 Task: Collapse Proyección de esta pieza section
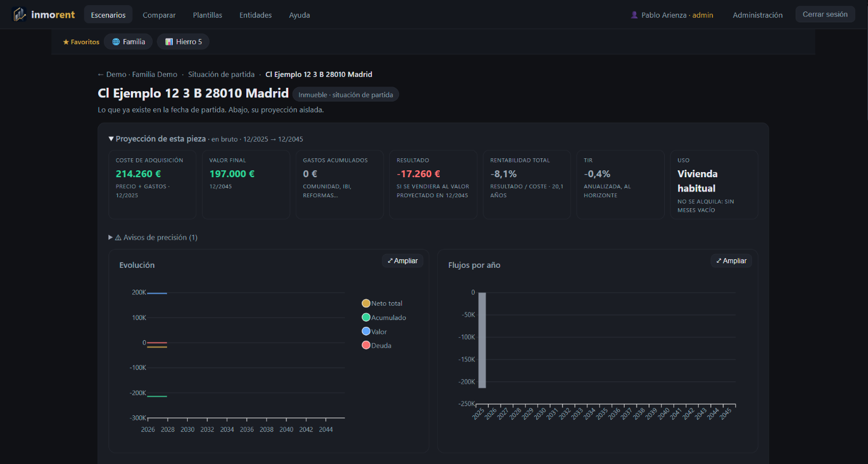tap(157, 139)
